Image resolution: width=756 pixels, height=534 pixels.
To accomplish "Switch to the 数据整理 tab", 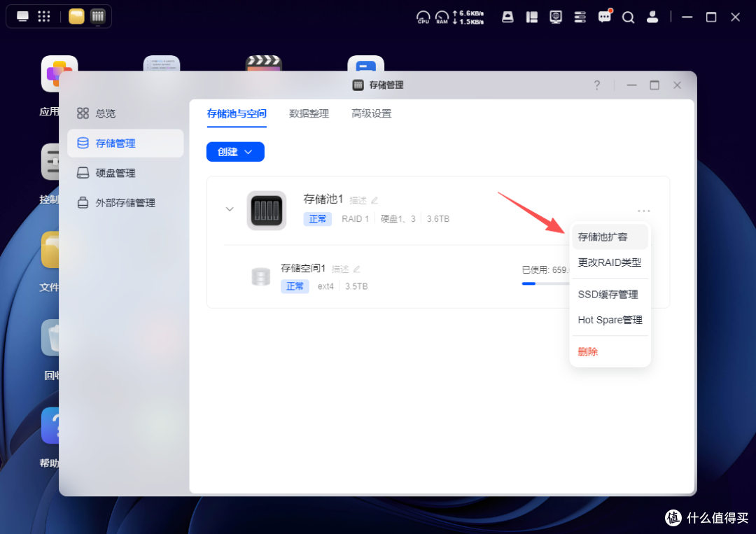I will coord(309,114).
